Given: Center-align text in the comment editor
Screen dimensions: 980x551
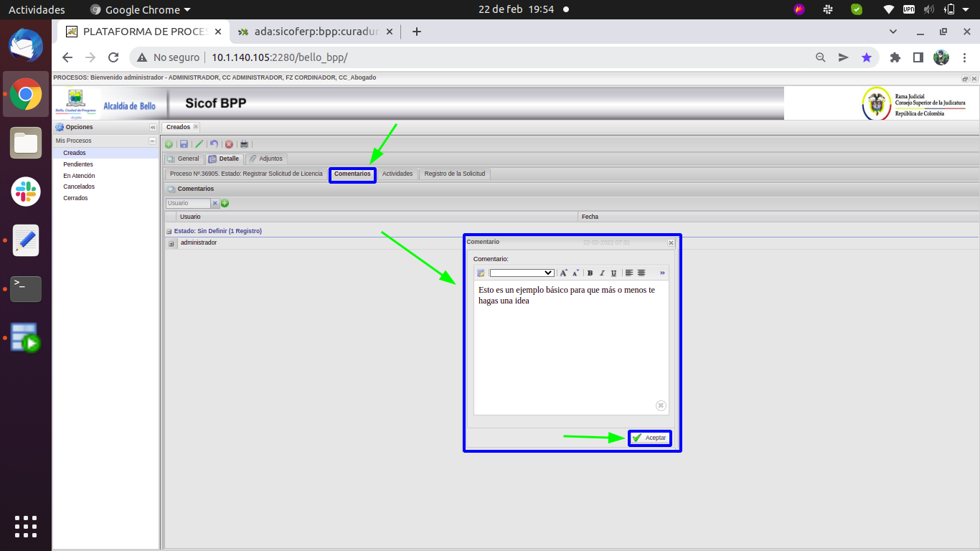Looking at the screenshot, I should click(641, 273).
